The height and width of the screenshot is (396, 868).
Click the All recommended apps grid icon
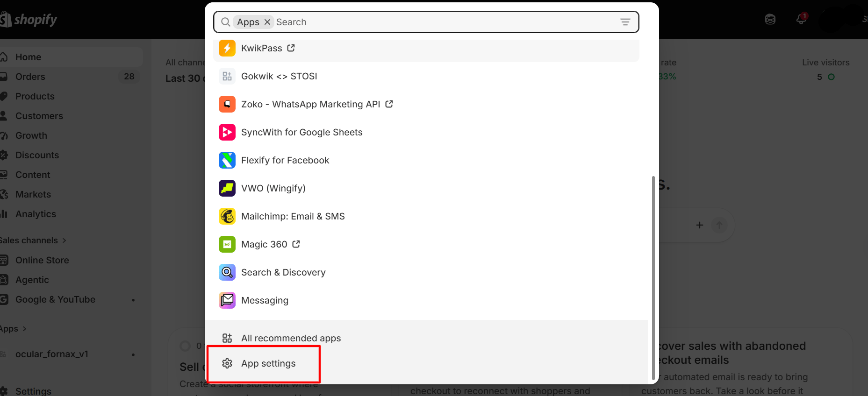tap(227, 338)
